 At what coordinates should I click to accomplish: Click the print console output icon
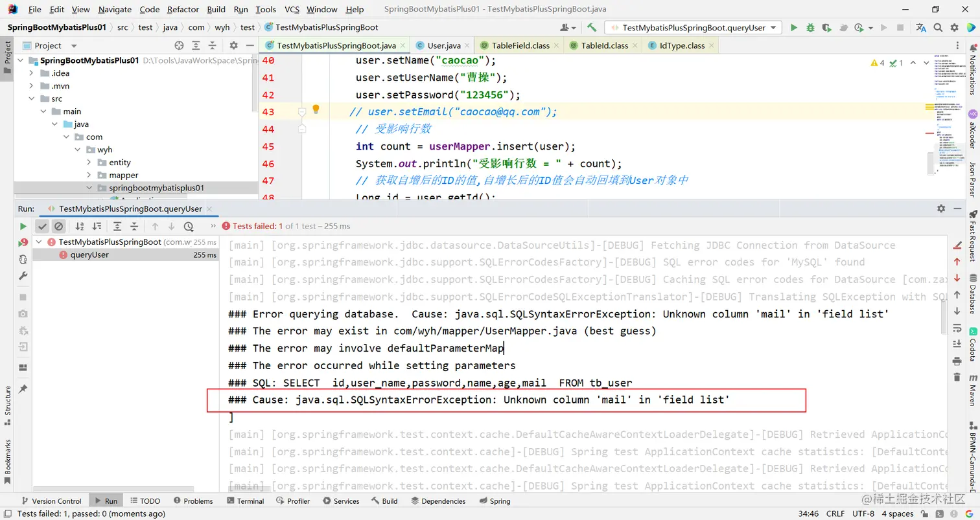(x=957, y=361)
